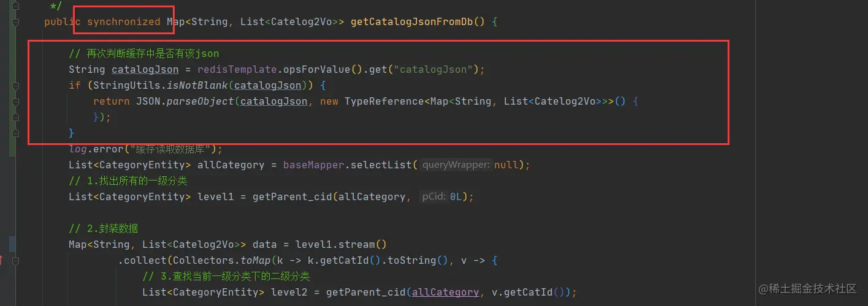
Task: Click the fold end marker beside the closing });
Action: point(16,118)
